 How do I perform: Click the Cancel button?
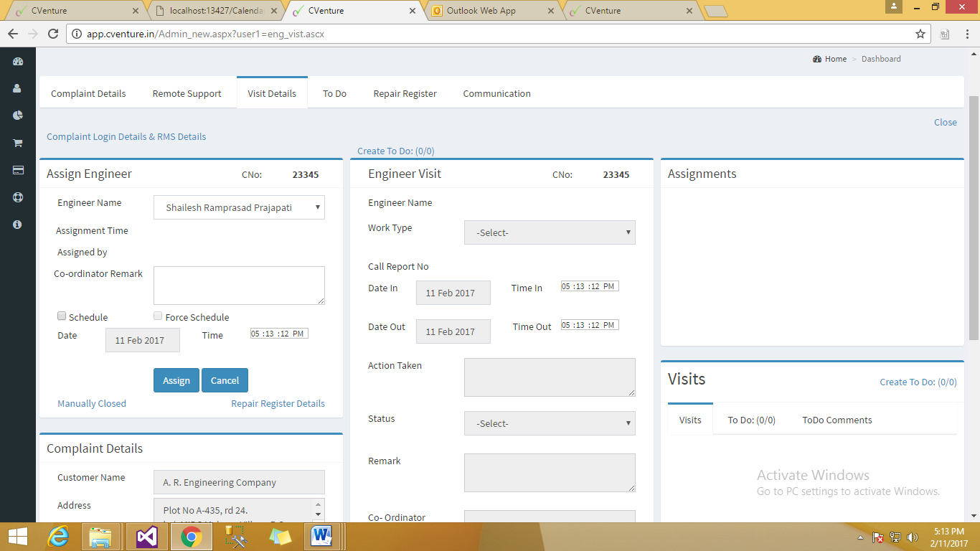click(x=225, y=380)
